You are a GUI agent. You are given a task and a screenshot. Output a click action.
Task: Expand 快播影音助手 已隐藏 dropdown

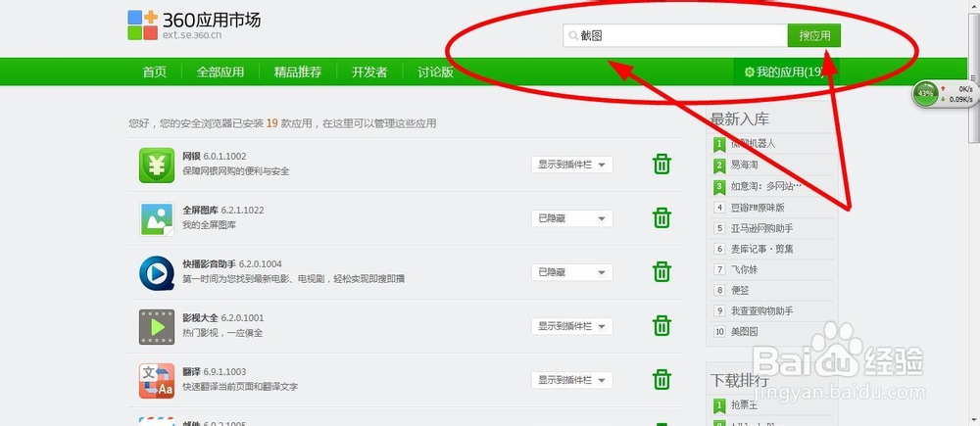[x=572, y=272]
